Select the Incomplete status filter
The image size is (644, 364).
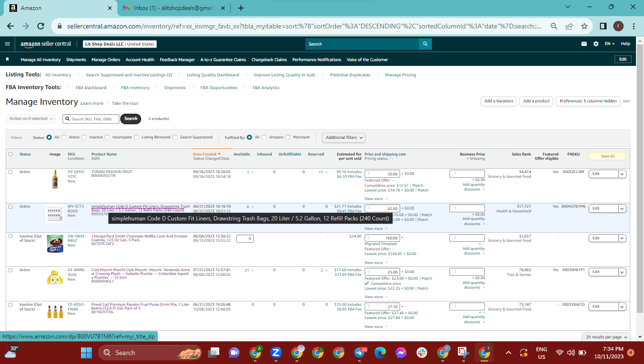107,137
